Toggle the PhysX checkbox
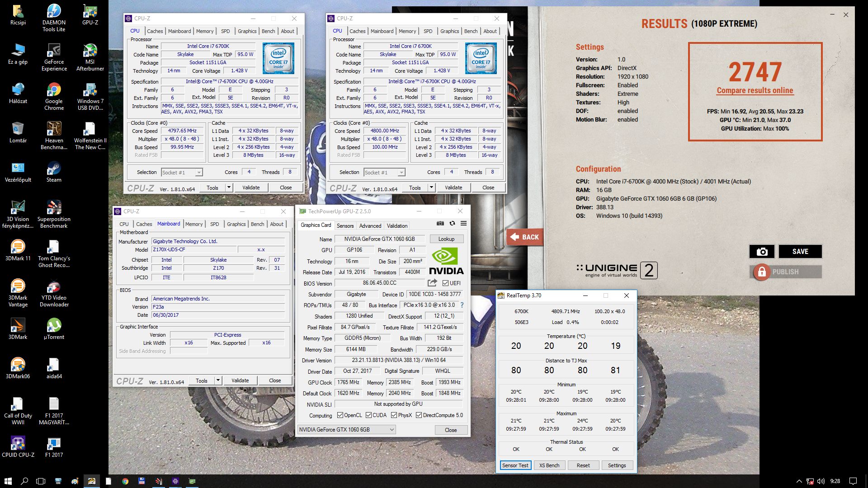 [394, 415]
